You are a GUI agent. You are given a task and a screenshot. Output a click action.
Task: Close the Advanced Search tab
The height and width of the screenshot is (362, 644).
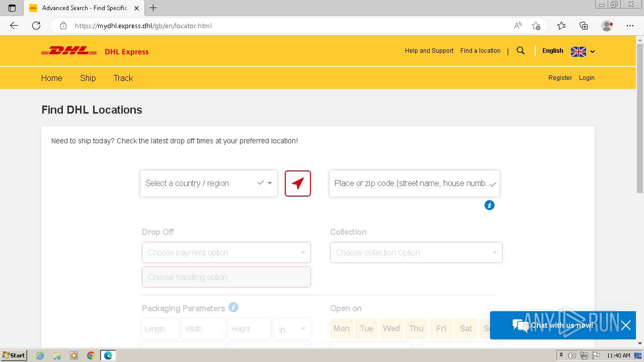tap(136, 8)
